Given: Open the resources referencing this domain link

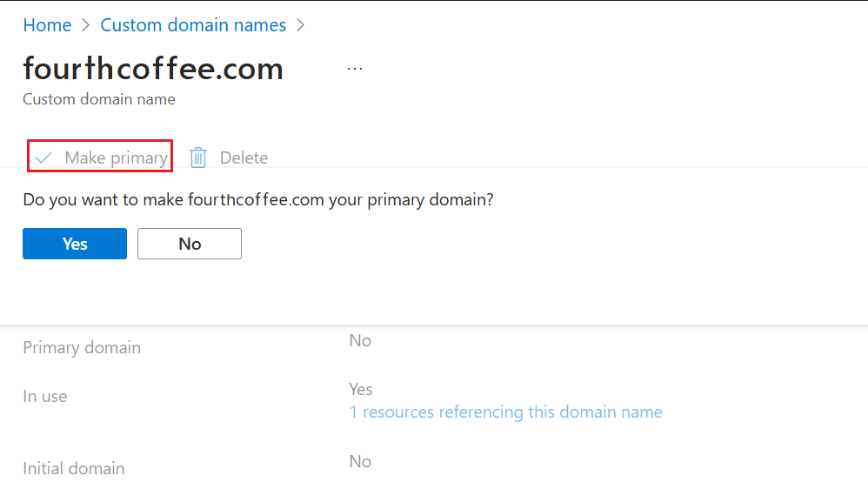Looking at the screenshot, I should click(505, 412).
